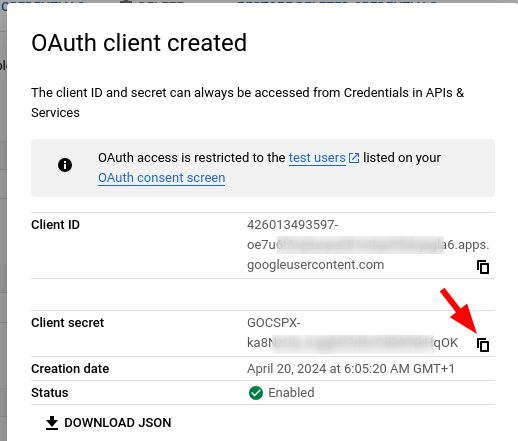Screen dimensions: 518x441
Task: Click the Status row label
Action: 50,393
